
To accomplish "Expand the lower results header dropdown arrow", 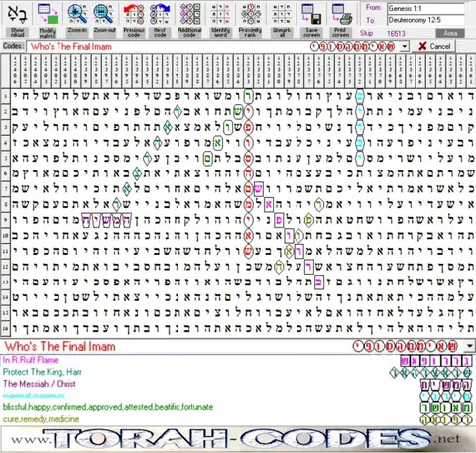I will 469,346.
